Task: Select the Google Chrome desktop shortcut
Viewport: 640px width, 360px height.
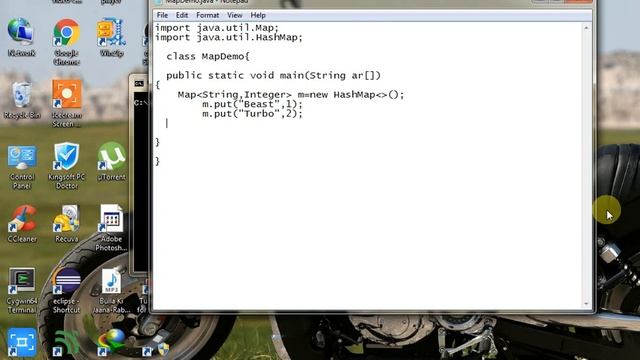Action: 66,42
